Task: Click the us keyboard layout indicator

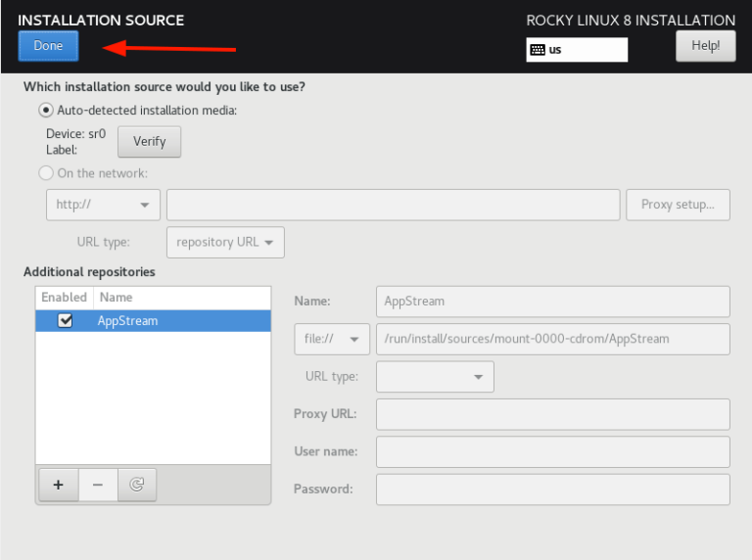Action: [576, 49]
